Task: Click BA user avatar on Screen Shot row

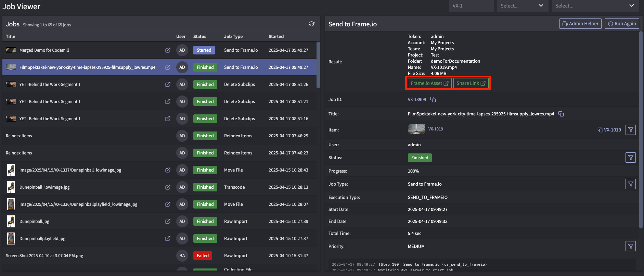Action: click(x=182, y=256)
